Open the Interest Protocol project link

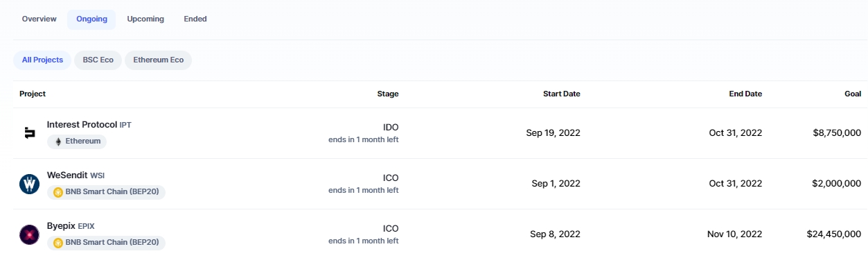click(82, 125)
